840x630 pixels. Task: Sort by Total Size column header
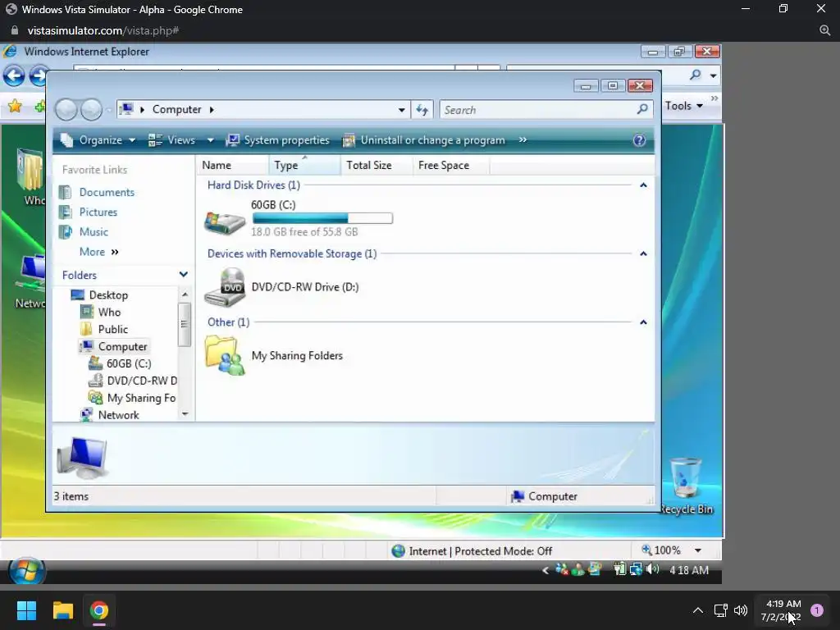point(376,166)
